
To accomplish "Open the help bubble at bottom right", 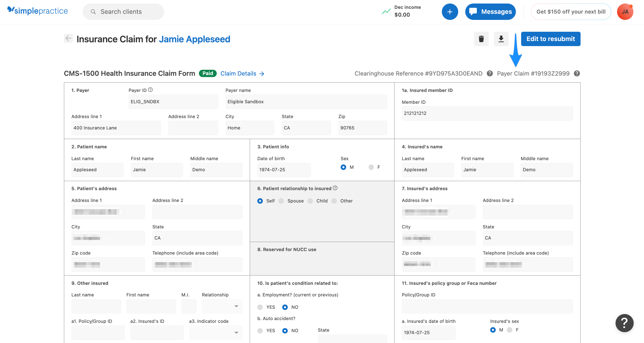I will coord(624,323).
